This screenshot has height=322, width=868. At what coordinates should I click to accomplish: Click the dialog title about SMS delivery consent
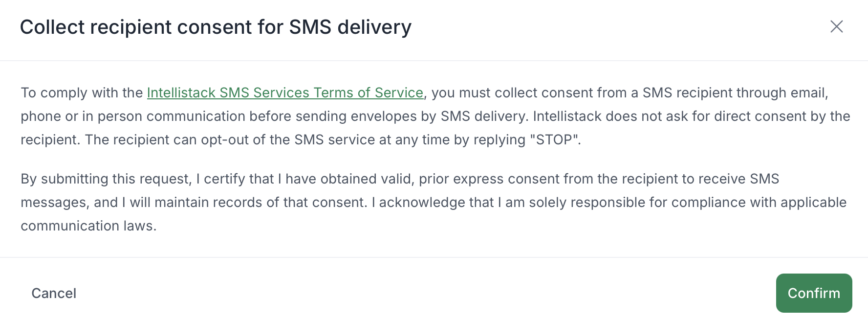tap(216, 27)
